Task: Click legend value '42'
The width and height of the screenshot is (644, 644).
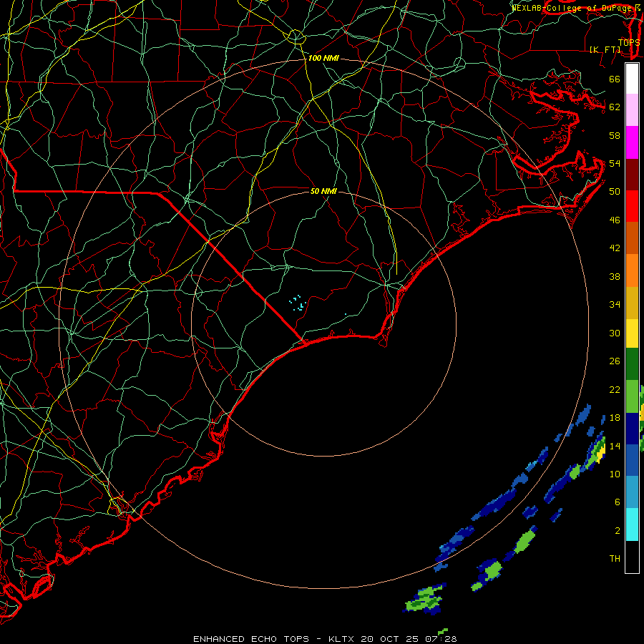Action: pos(615,248)
